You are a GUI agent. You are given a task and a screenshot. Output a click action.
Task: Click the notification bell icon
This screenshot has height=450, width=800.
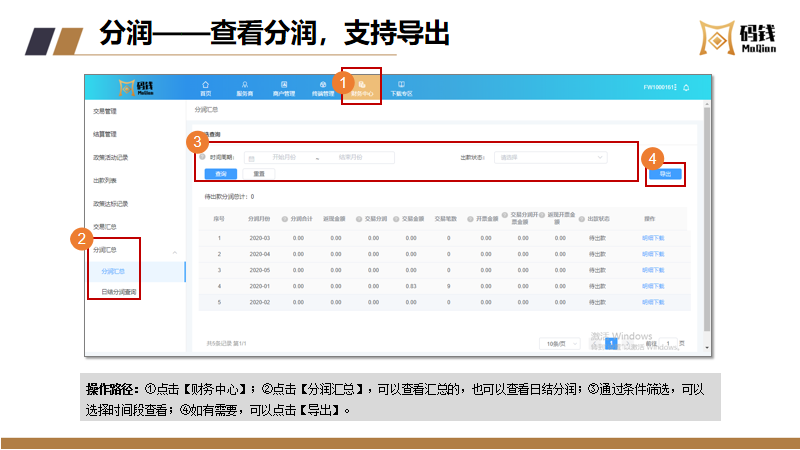[686, 88]
